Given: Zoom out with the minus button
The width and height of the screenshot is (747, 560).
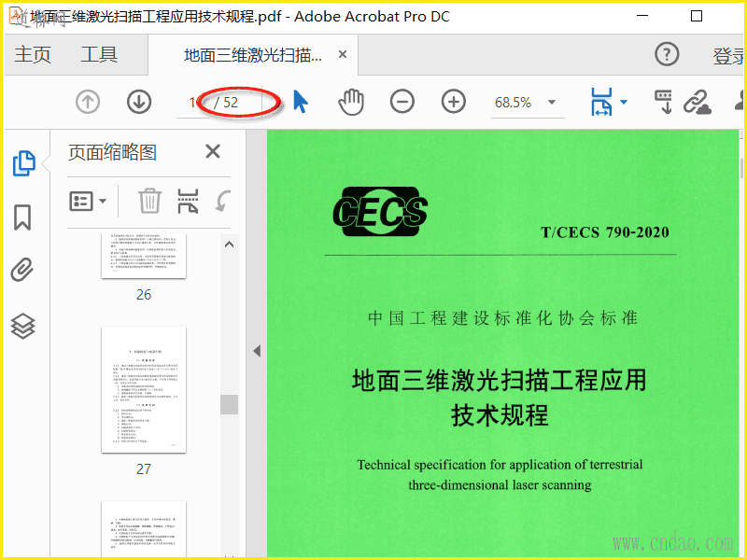Looking at the screenshot, I should [x=402, y=102].
